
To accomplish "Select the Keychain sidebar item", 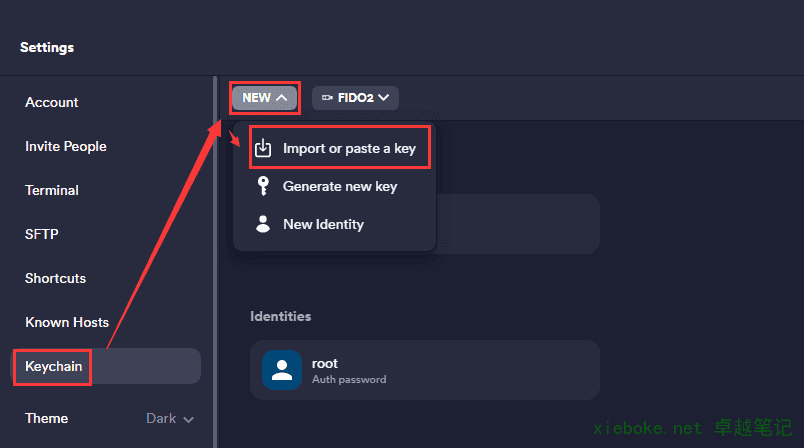I will [x=54, y=366].
